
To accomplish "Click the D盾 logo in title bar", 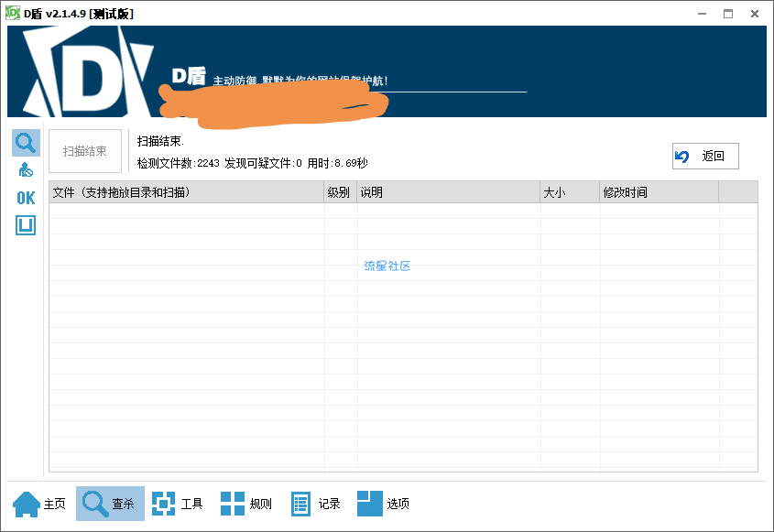I will click(12, 14).
